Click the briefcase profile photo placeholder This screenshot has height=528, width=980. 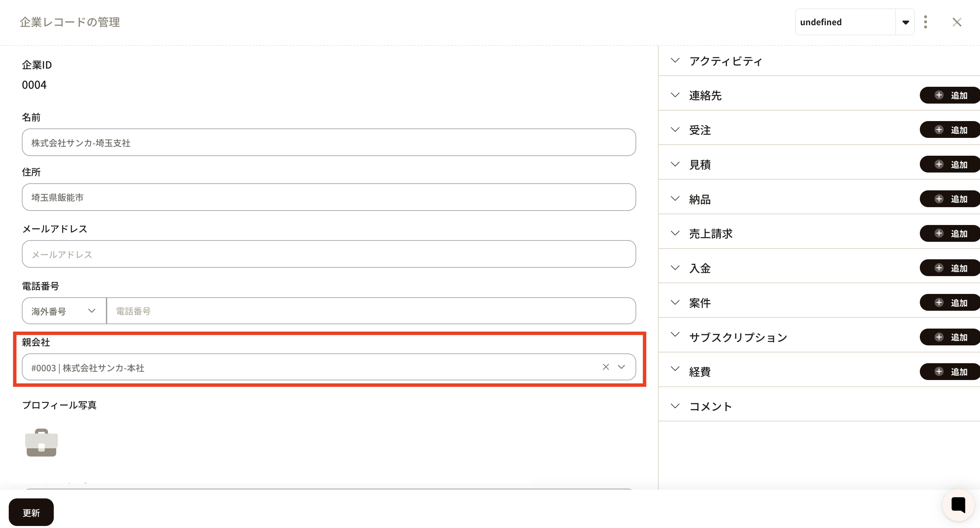pos(41,442)
